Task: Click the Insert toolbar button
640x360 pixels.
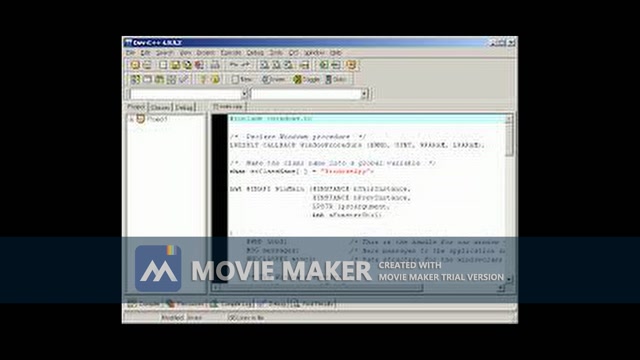Action: click(x=273, y=80)
